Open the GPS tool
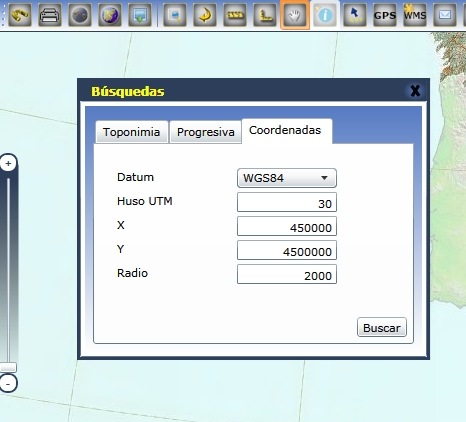 click(385, 15)
